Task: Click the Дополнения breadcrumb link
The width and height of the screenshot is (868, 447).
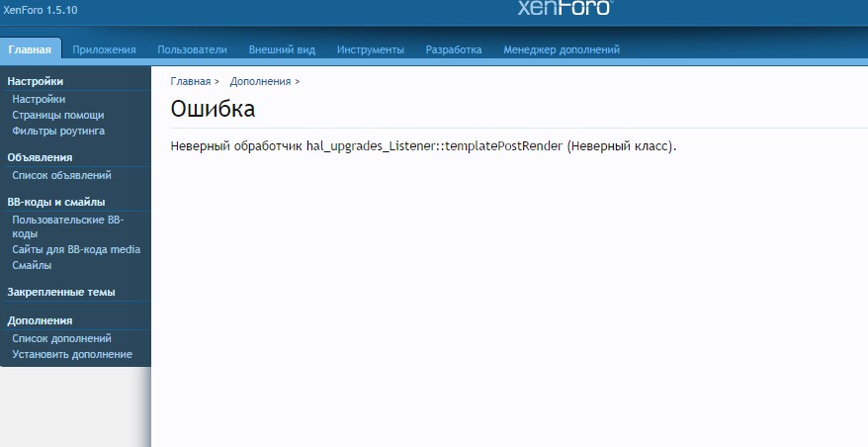Action: coord(261,81)
